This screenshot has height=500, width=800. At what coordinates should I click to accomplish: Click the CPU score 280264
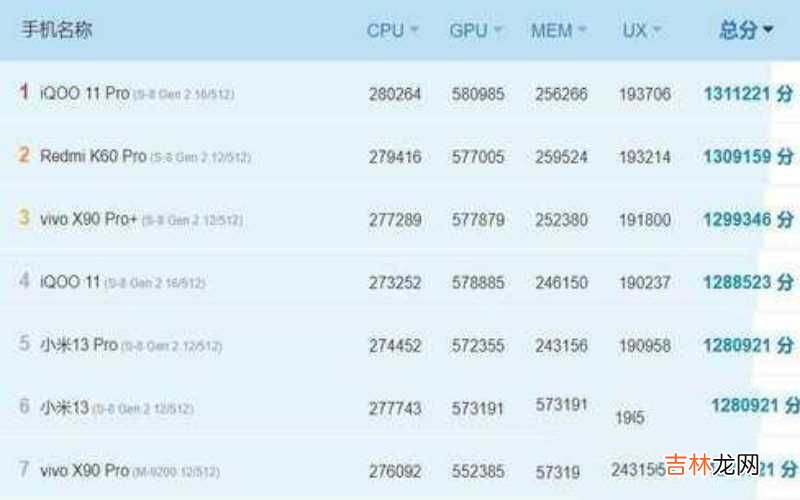[395, 94]
